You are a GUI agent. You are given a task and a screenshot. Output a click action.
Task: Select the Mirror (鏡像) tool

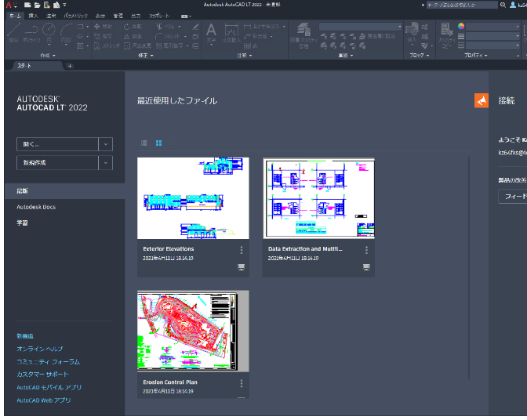133,36
